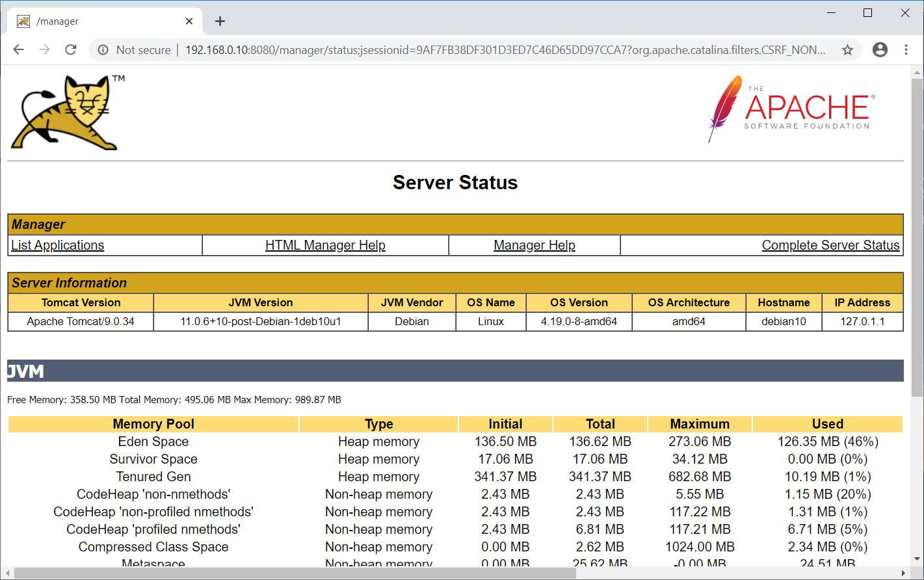
Task: Click the Compressed Class Space row label
Action: tap(153, 547)
